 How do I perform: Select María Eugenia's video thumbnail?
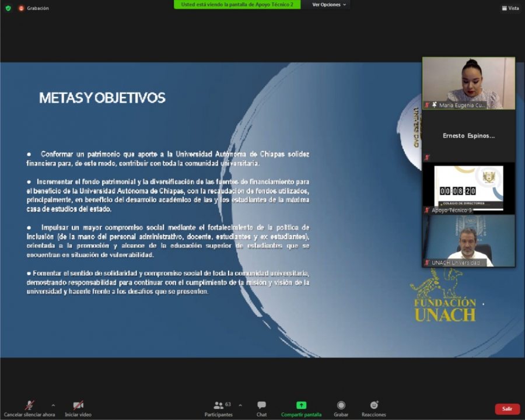point(469,83)
